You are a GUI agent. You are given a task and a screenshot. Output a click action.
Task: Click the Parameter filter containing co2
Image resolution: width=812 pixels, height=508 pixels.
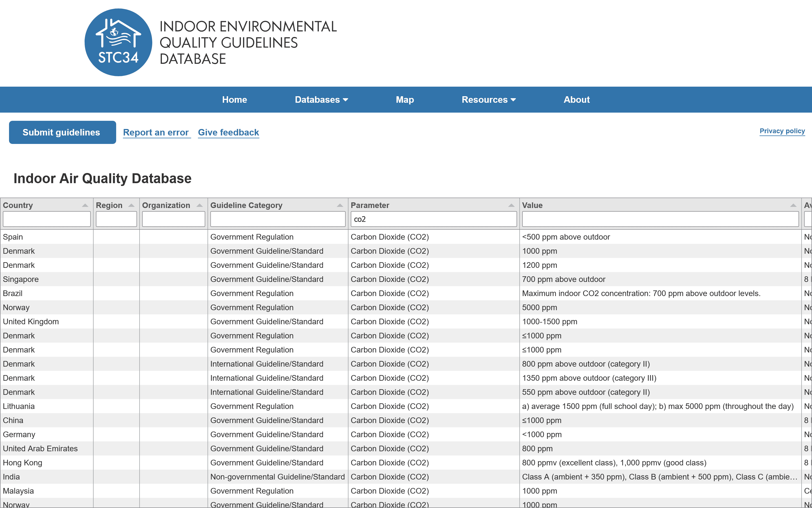(434, 219)
